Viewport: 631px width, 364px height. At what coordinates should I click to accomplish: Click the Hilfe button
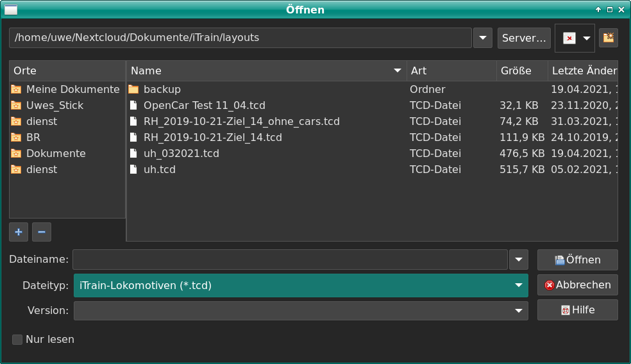(577, 310)
